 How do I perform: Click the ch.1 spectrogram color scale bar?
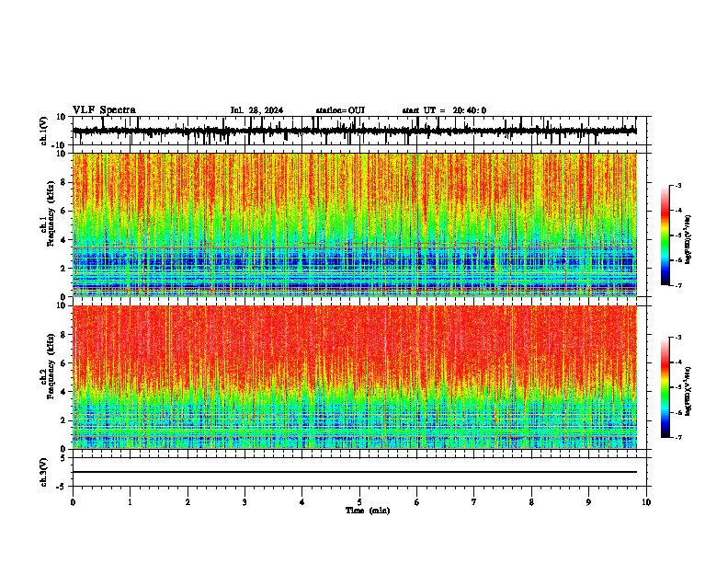click(x=665, y=236)
